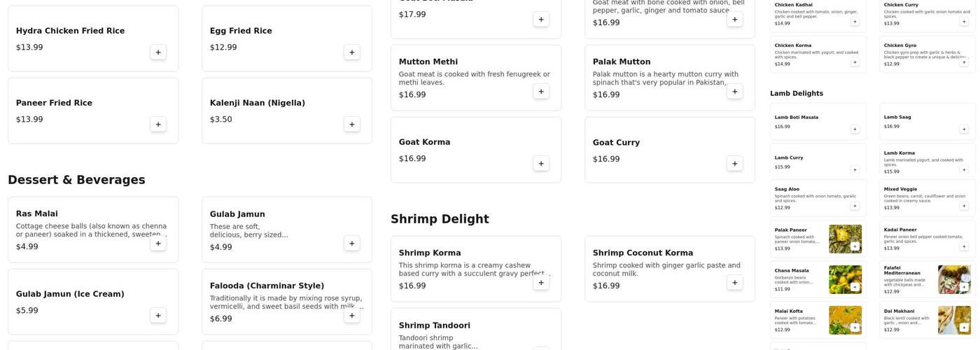This screenshot has height=350, width=980.
Task: Add Falooda (Charminar Style) to order
Action: click(352, 316)
